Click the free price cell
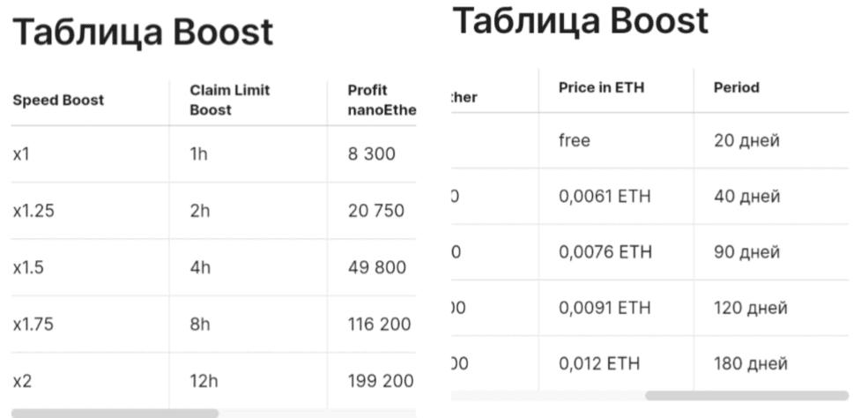868x418 pixels. tap(575, 140)
